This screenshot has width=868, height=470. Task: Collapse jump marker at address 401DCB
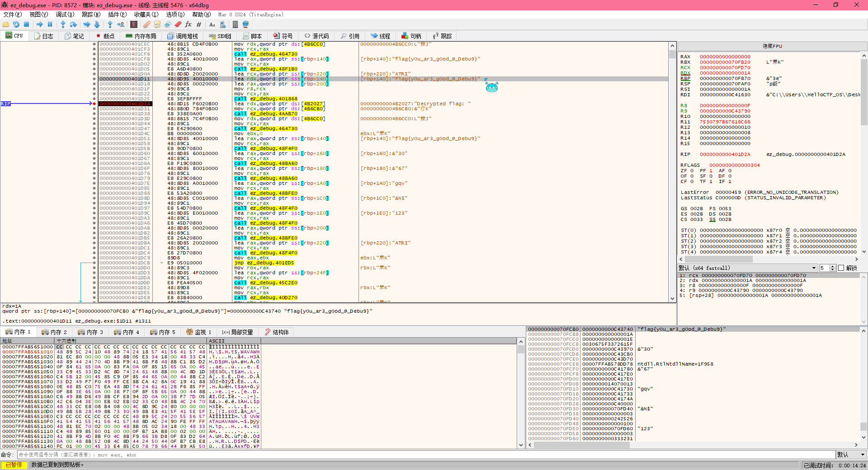coord(161,263)
